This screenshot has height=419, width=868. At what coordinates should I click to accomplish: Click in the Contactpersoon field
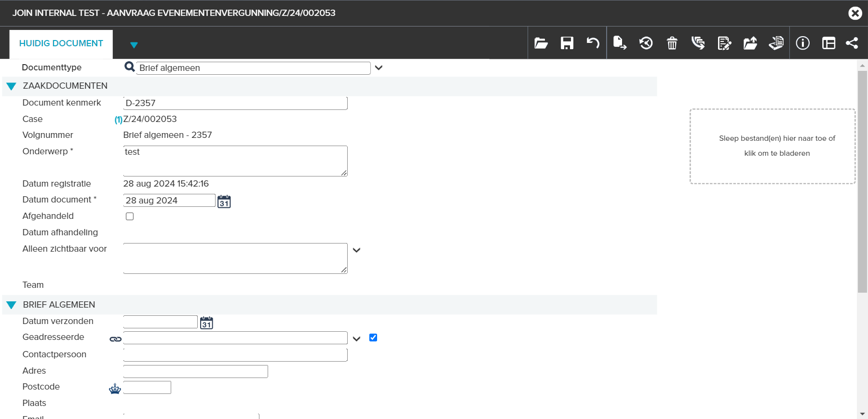pyautogui.click(x=235, y=355)
